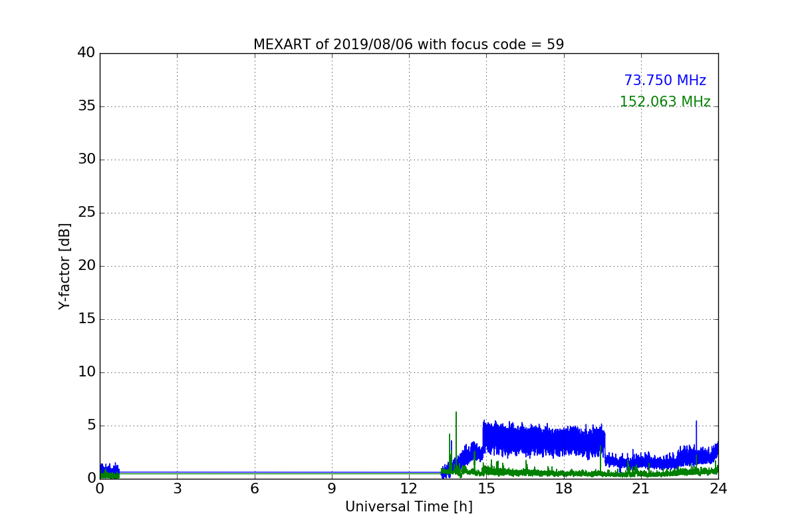Click the y-axis tick label 15
The height and width of the screenshot is (532, 798).
86,319
